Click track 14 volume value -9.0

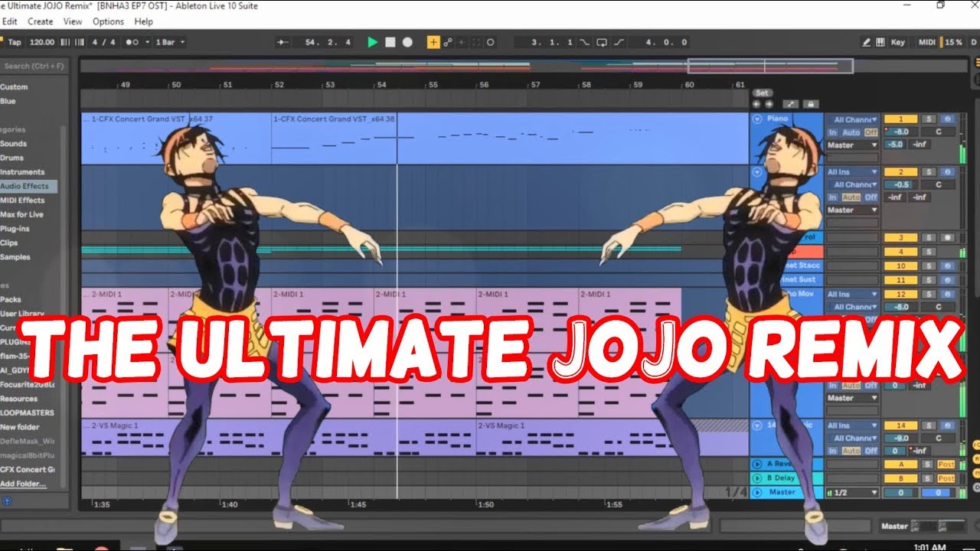point(901,439)
